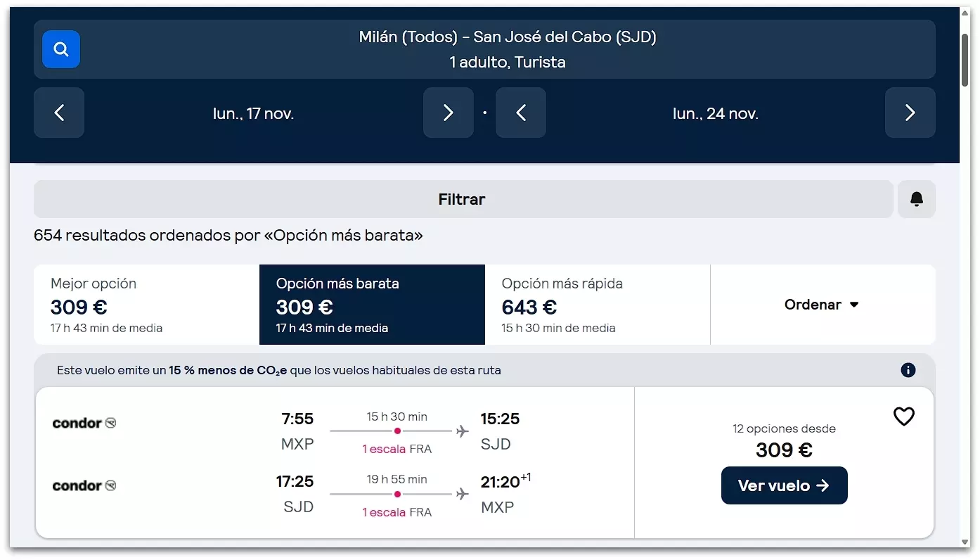The image size is (980, 560).
Task: Open the Ordenar sort dropdown
Action: pyautogui.click(x=822, y=305)
